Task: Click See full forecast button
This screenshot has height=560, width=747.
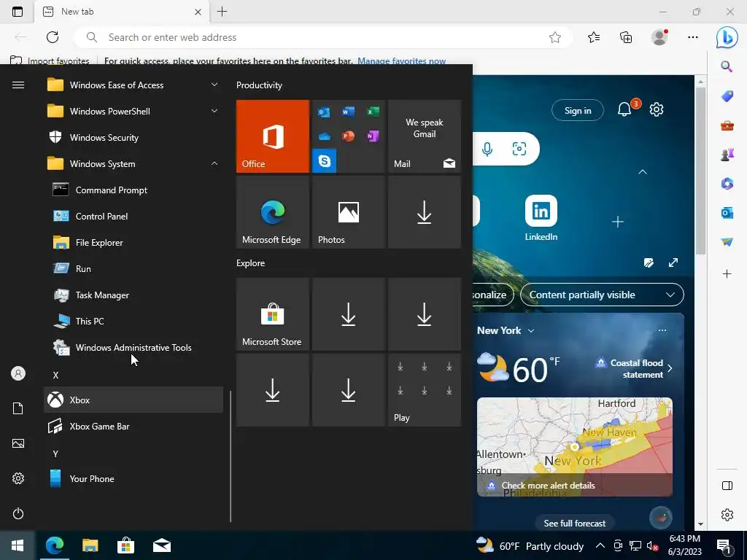Action: point(575,524)
